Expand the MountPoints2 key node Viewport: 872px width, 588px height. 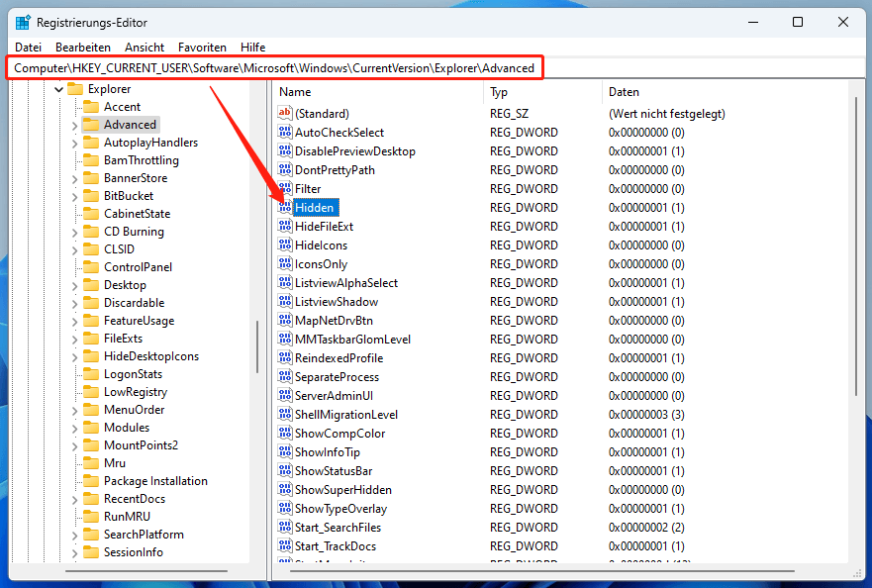coord(74,446)
